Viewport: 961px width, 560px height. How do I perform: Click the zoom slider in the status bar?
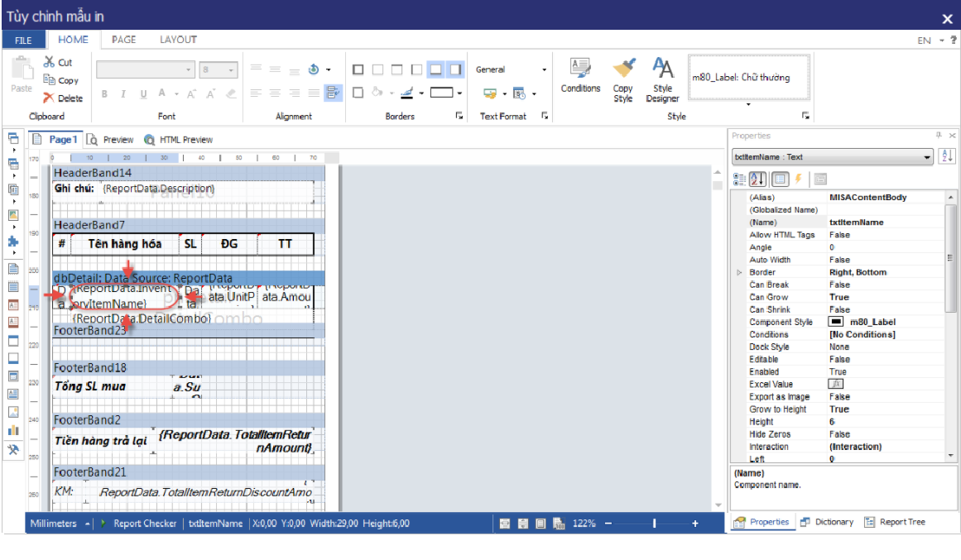click(654, 523)
